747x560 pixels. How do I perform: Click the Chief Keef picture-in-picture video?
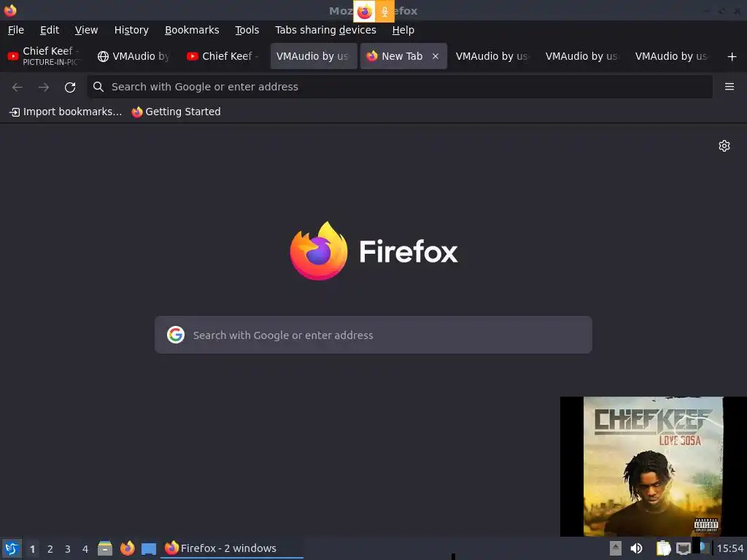[653, 466]
